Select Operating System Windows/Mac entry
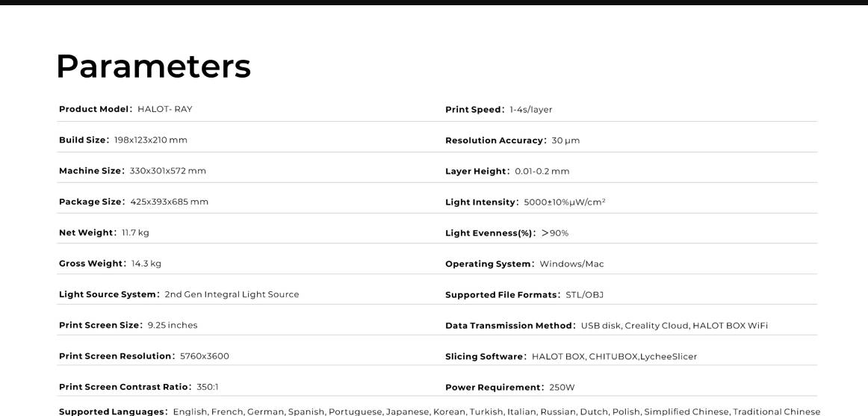The height and width of the screenshot is (416, 868). pos(525,264)
